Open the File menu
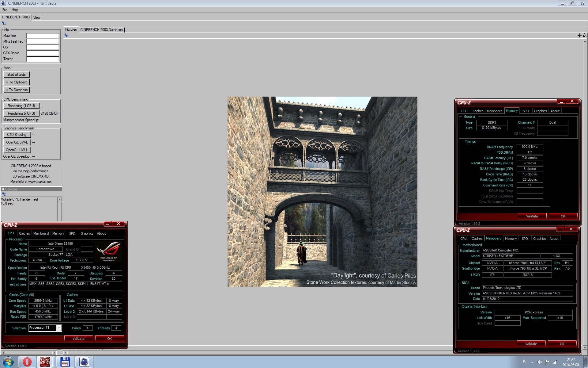 pos(5,10)
